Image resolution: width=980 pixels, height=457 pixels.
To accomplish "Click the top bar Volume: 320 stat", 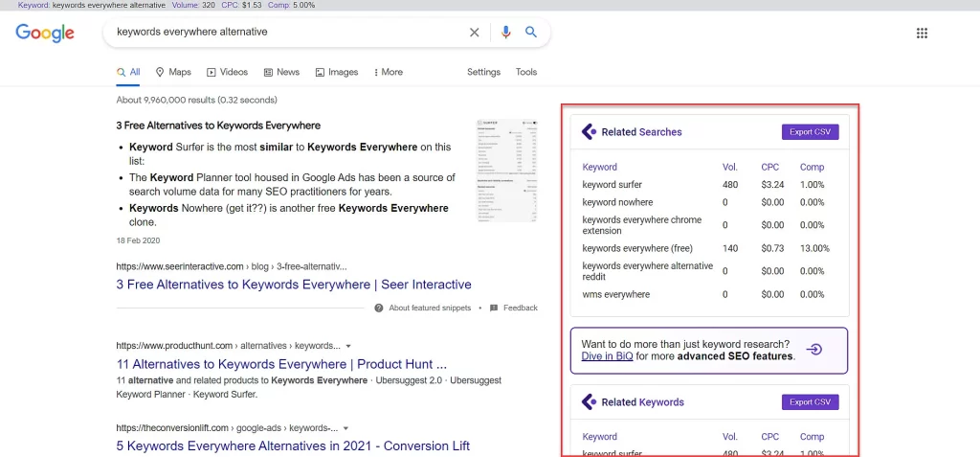I will (193, 5).
